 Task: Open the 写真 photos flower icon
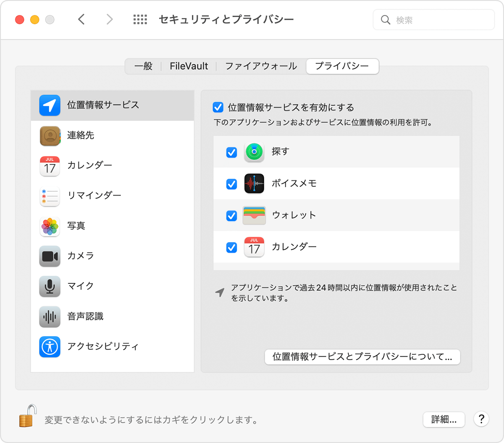tap(50, 226)
